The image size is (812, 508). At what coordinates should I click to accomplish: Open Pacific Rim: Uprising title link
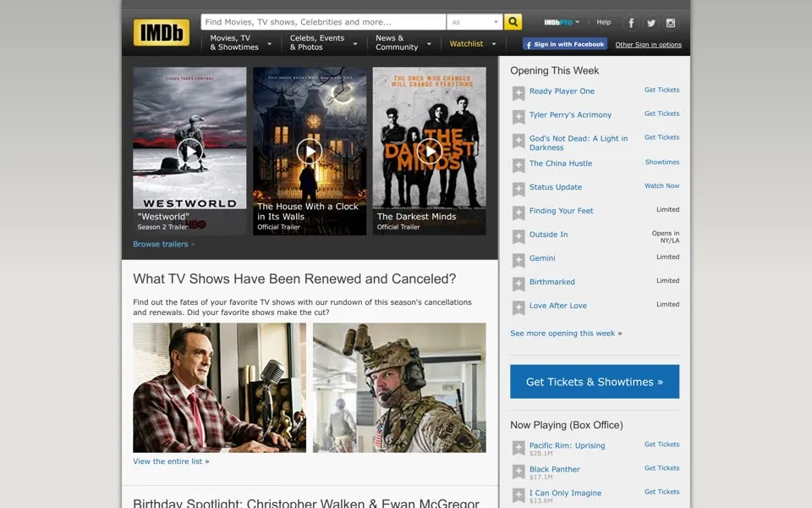click(x=567, y=445)
